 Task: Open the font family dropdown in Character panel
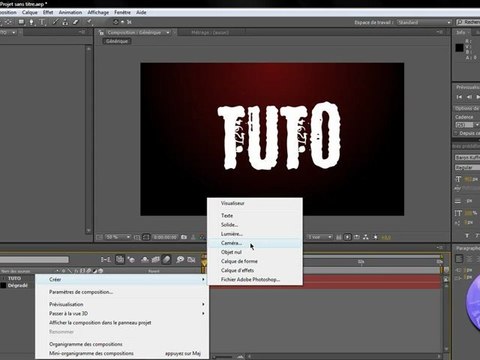467,157
